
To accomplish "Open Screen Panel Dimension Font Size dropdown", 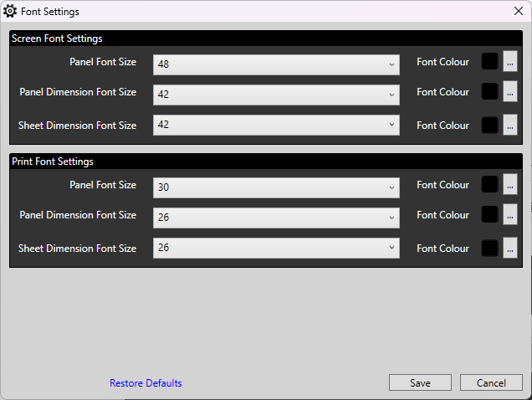I will coord(276,95).
